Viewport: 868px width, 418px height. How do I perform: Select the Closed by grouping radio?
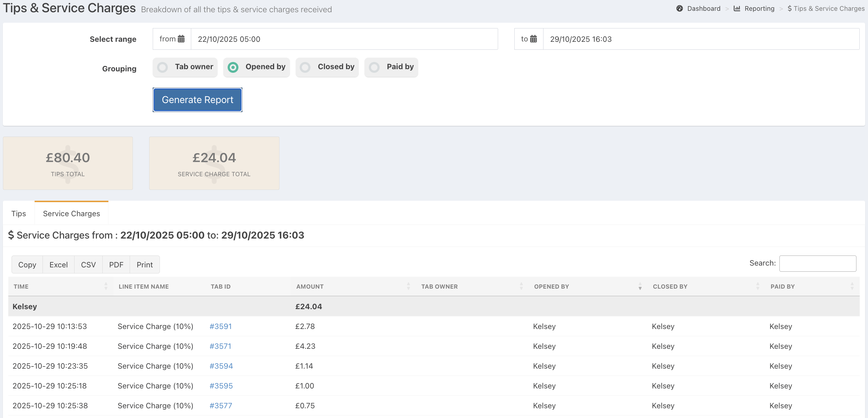[305, 67]
